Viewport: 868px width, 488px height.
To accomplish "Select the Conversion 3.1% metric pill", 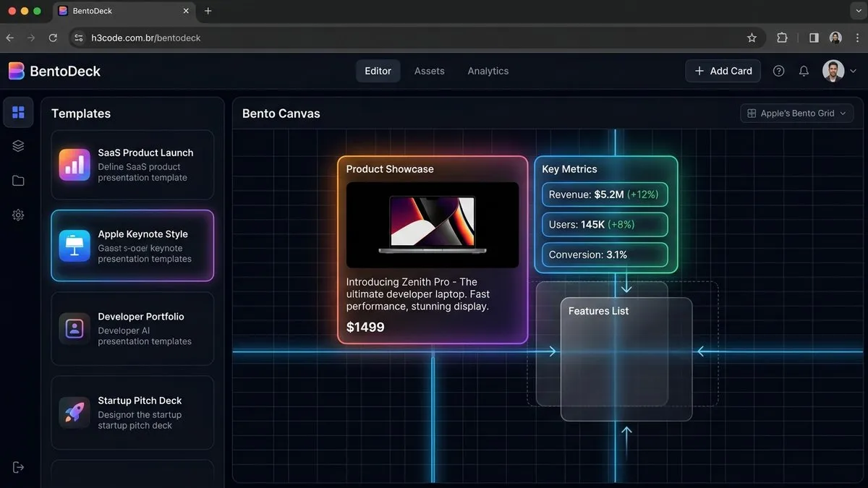I will 605,255.
